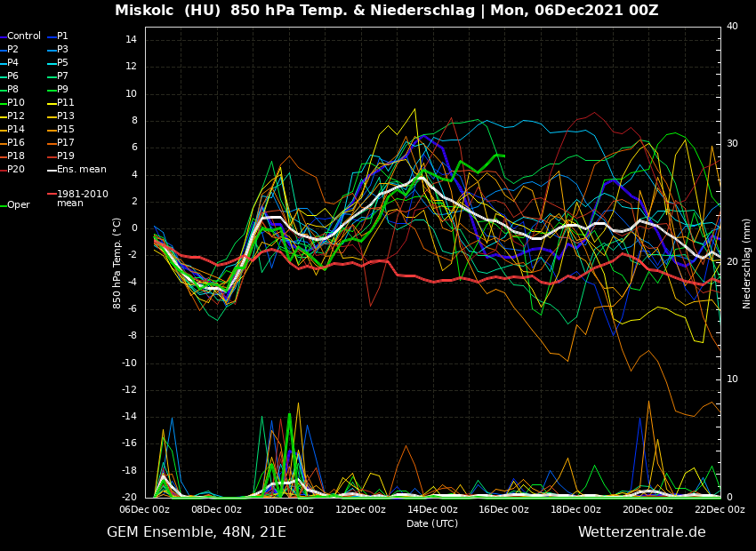Toggle the P1 ensemble member in legend
Screen dimensions: 756x551
pyautogui.click(x=62, y=36)
